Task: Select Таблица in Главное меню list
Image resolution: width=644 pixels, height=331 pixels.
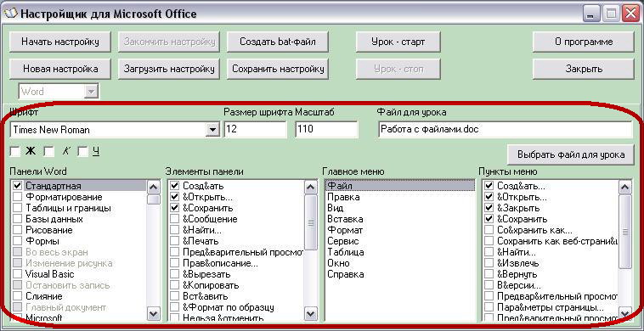Action: [x=400, y=252]
